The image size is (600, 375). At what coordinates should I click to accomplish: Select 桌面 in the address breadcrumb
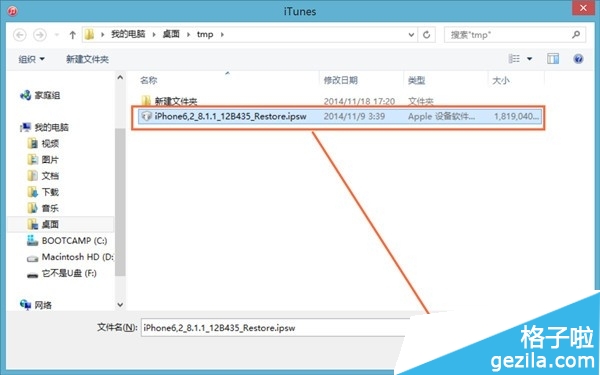click(x=171, y=34)
